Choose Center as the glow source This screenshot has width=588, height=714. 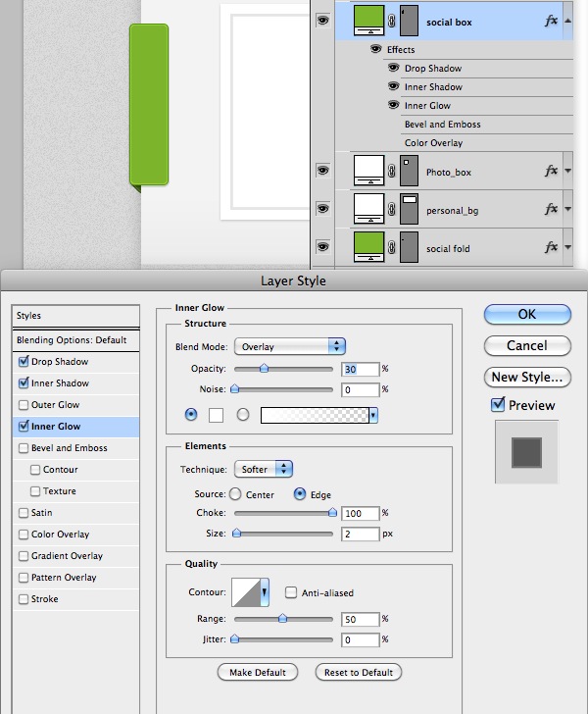tap(235, 494)
